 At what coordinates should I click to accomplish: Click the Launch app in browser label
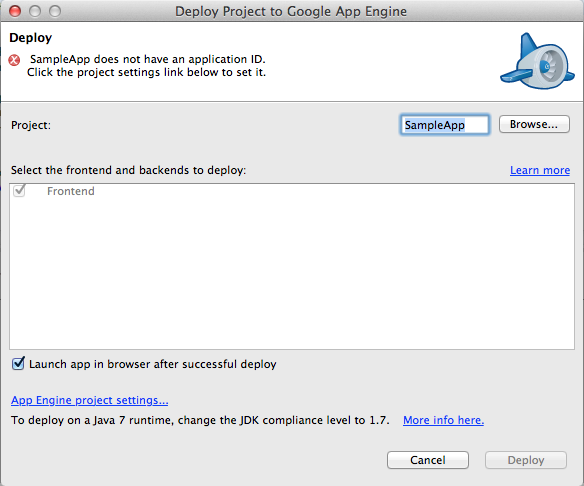click(x=153, y=364)
